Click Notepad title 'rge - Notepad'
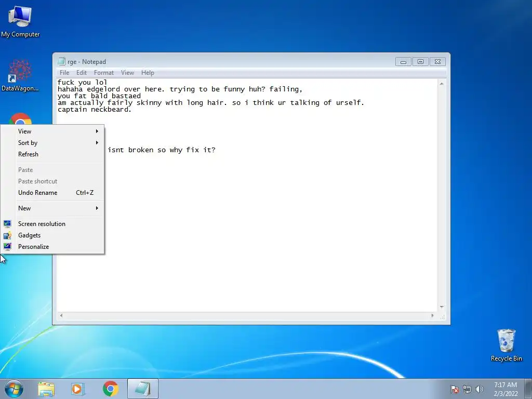 tap(87, 62)
